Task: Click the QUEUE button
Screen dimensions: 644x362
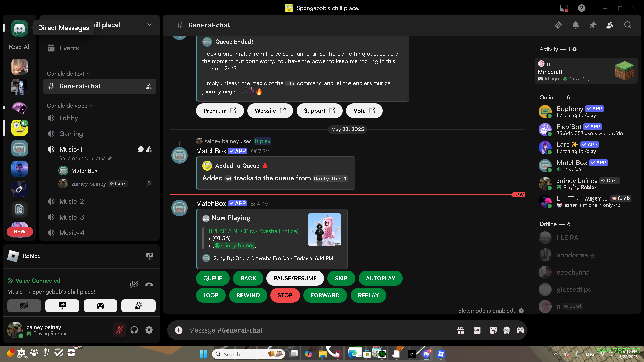Action: [213, 278]
